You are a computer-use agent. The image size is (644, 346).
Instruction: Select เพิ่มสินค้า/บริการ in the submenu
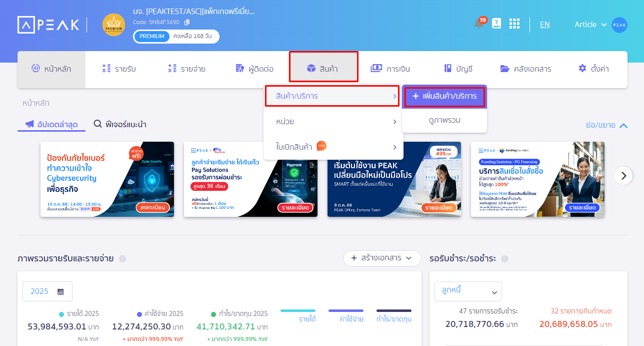pos(444,96)
